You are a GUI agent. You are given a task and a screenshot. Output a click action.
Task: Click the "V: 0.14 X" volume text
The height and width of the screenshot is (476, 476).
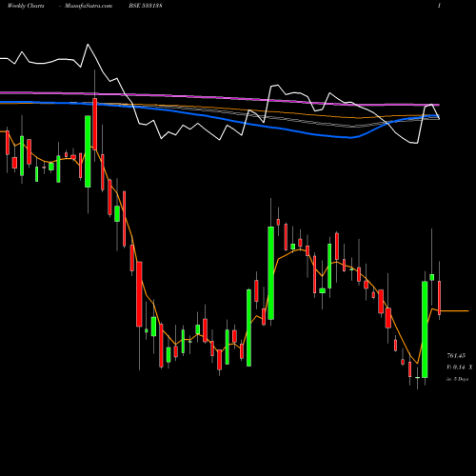click(x=460, y=367)
